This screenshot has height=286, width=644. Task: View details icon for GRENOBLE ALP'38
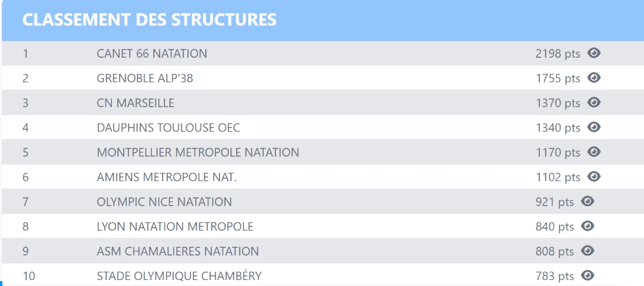click(x=593, y=77)
